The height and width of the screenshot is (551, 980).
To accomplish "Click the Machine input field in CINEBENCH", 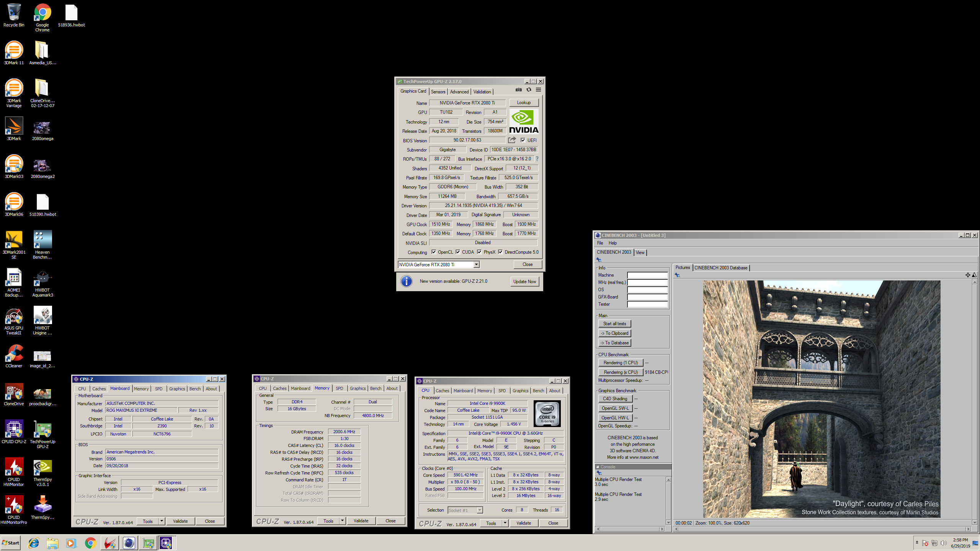I will [x=647, y=275].
